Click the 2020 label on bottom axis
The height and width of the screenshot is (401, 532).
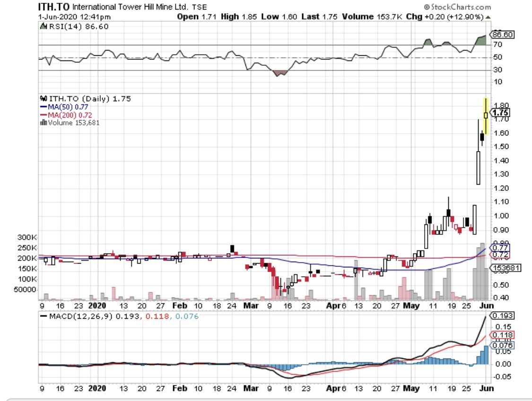(97, 388)
